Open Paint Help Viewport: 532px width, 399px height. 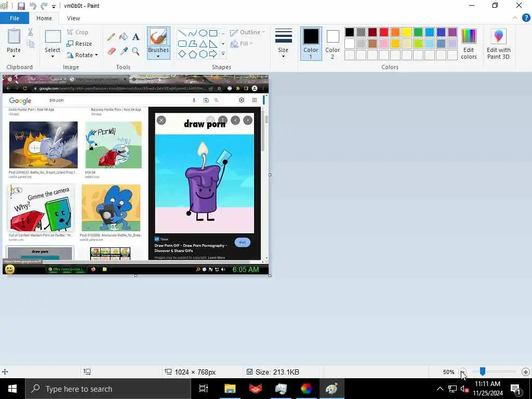tap(526, 18)
